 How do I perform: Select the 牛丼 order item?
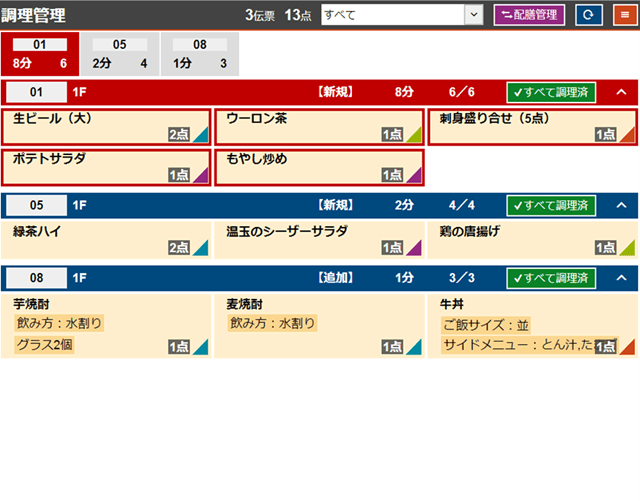531,325
